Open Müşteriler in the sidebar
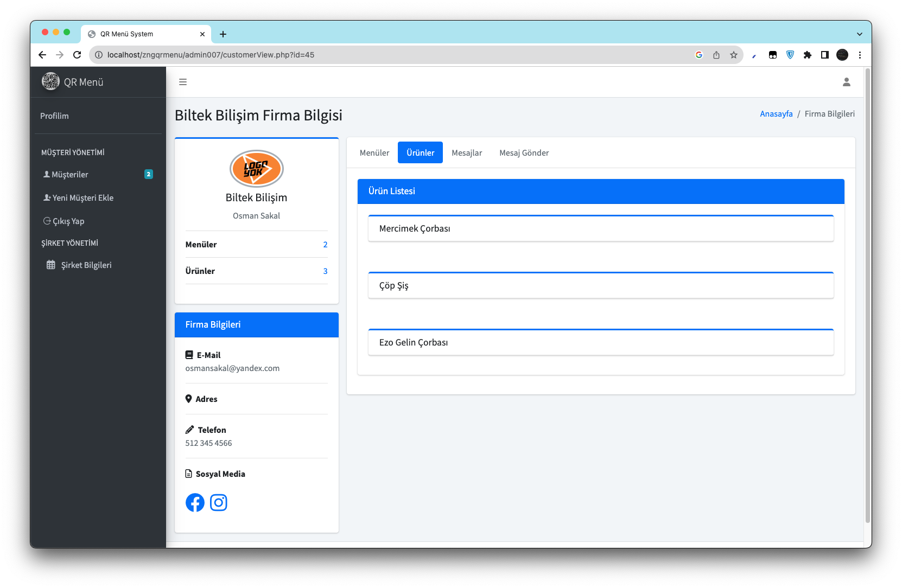This screenshot has height=588, width=902. (70, 175)
